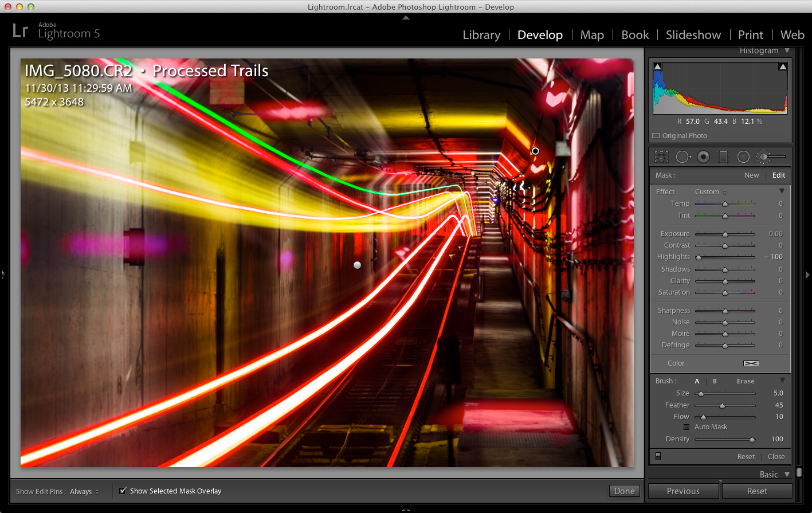Screen dimensions: 812x513
Task: Select the Spot Removal tool
Action: [x=683, y=156]
